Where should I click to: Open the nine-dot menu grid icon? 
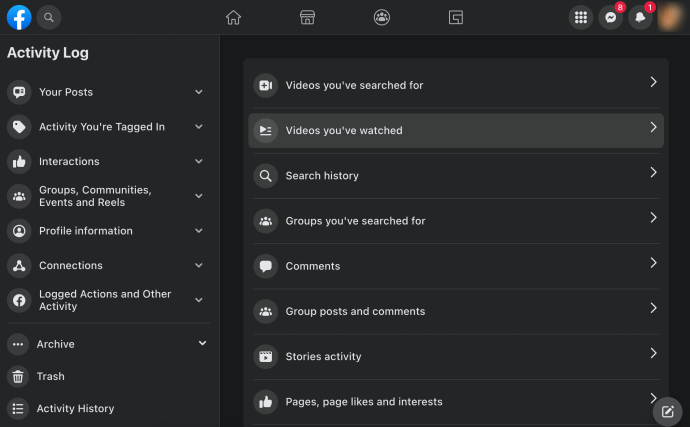(x=581, y=18)
